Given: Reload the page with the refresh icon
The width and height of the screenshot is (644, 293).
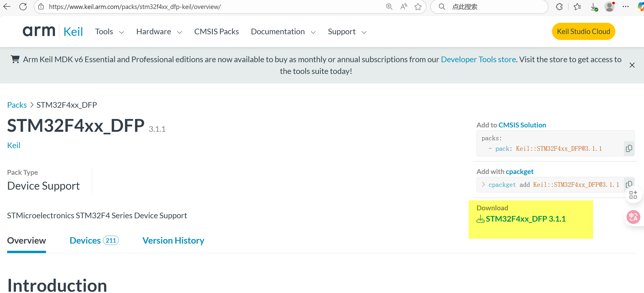Looking at the screenshot, I should 23,7.
